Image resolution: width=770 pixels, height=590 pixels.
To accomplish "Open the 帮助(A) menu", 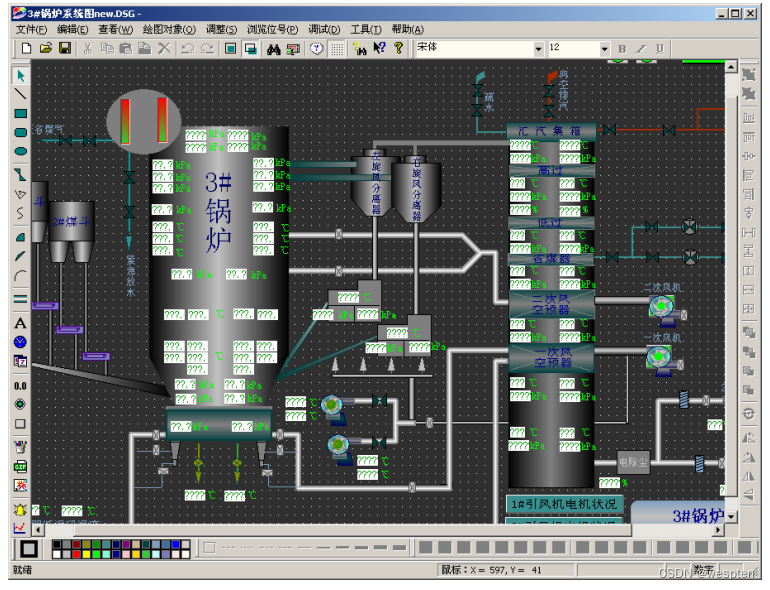I will (x=408, y=29).
